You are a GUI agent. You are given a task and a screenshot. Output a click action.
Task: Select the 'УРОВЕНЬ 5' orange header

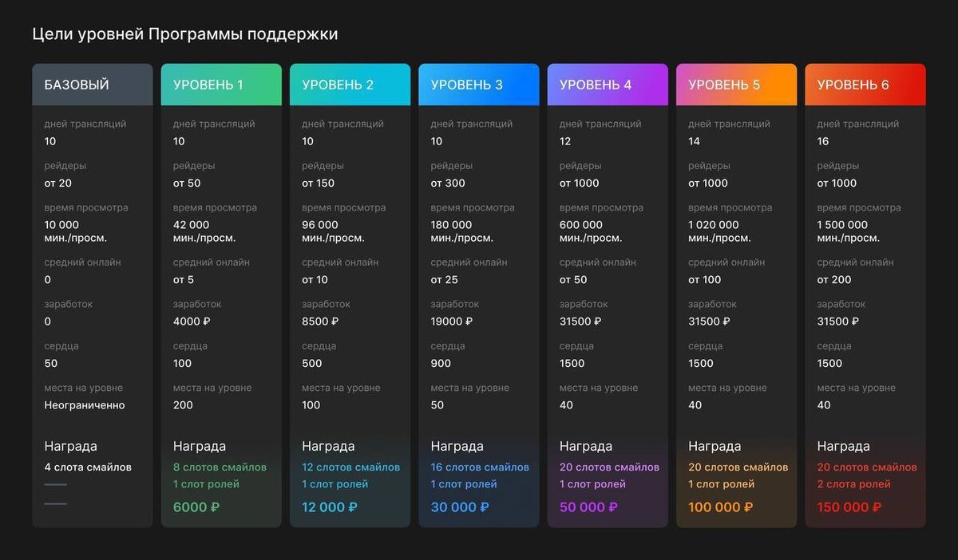point(737,85)
